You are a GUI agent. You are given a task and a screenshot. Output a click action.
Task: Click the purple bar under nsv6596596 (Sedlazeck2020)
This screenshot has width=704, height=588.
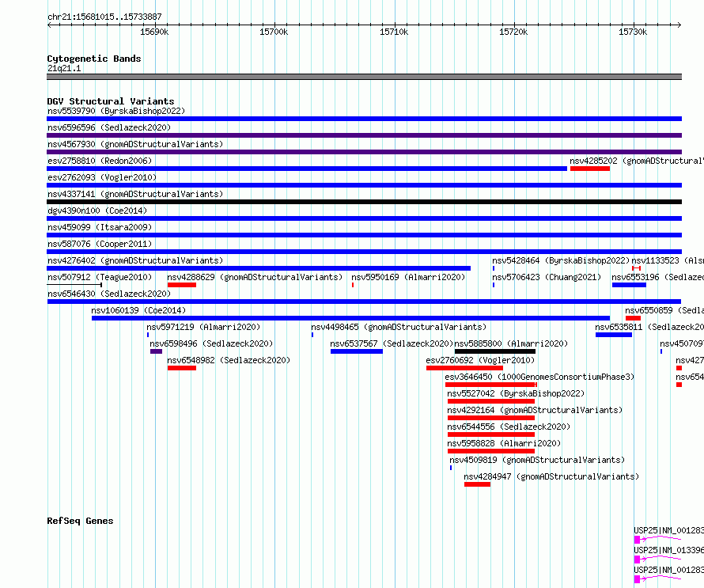click(364, 135)
